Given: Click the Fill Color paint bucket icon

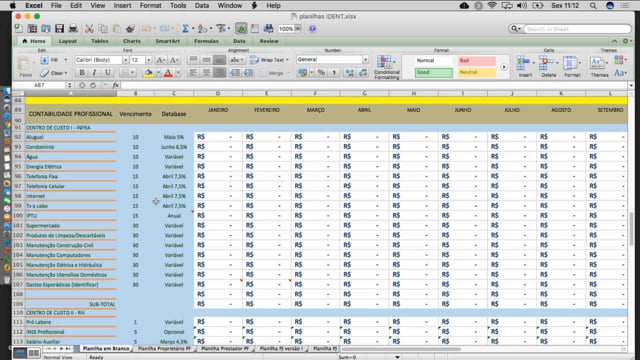Looking at the screenshot, I should [149, 73].
